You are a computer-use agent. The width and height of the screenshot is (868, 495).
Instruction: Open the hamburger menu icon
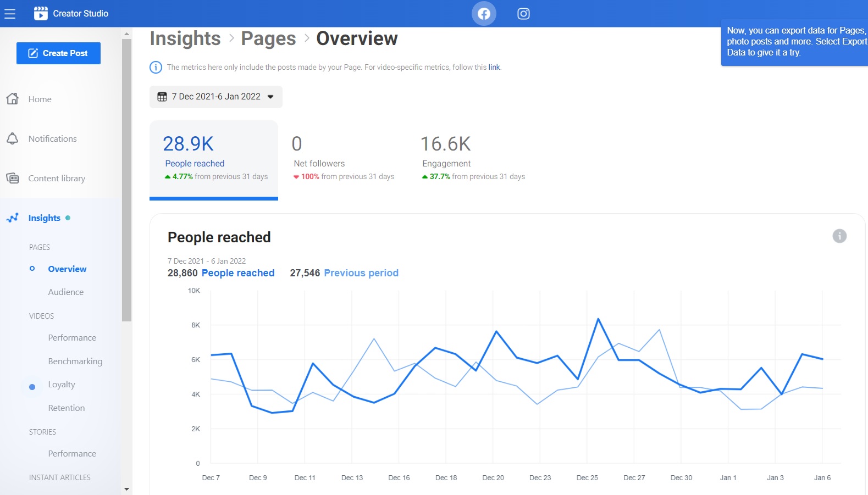pyautogui.click(x=10, y=14)
